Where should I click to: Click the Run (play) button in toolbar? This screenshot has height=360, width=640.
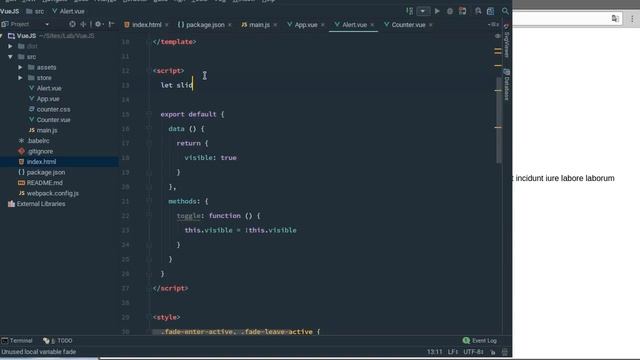[x=437, y=11]
